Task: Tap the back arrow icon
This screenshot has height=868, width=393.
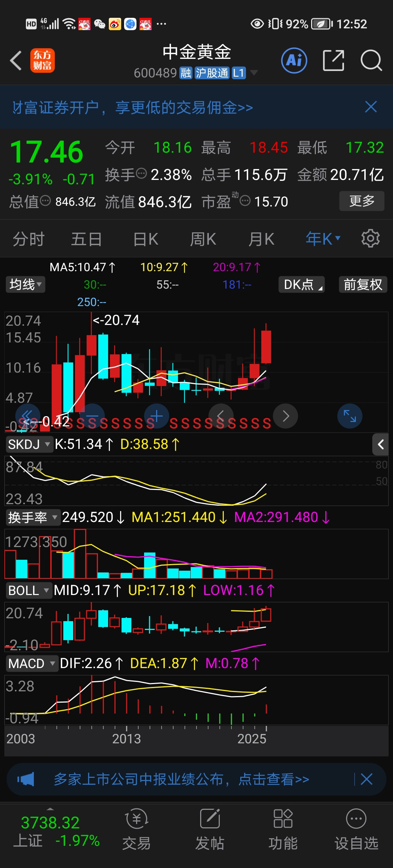Action: pyautogui.click(x=16, y=60)
